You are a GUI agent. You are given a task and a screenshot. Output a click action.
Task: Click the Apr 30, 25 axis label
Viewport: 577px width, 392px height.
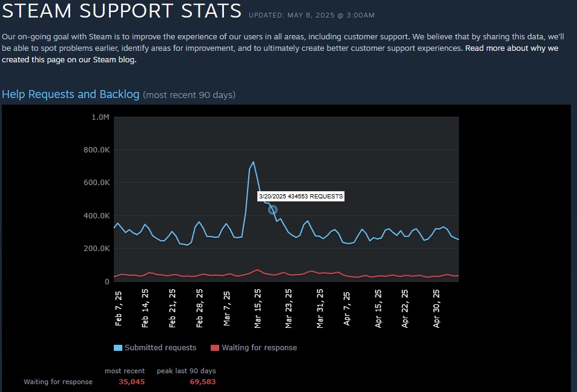point(437,309)
